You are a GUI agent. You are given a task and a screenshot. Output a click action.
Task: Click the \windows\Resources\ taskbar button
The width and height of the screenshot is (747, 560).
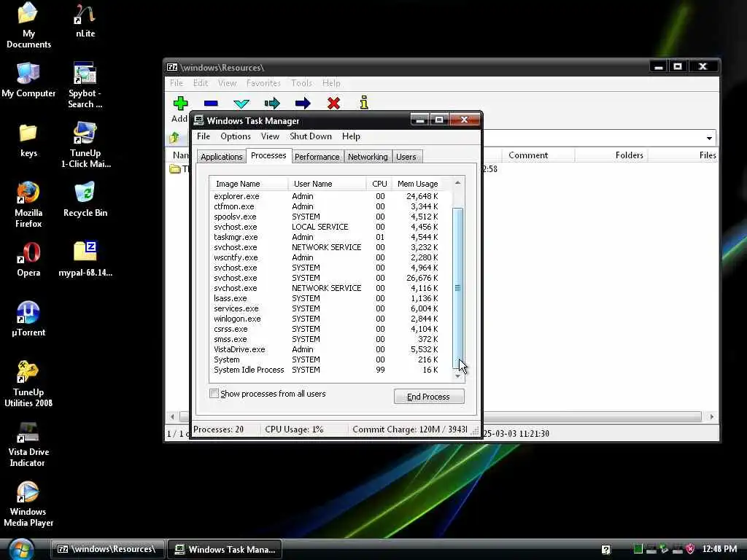(108, 549)
